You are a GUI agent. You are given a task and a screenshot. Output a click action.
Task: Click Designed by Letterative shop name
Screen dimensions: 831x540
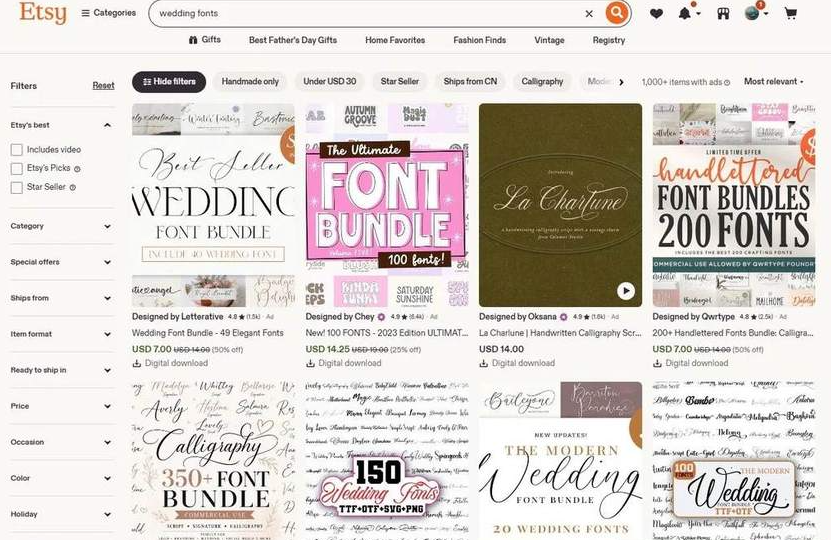pos(178,317)
